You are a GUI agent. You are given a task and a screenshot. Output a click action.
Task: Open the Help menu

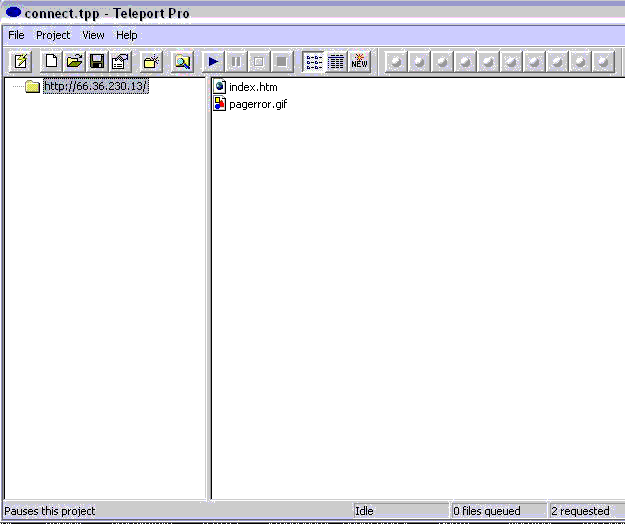coord(127,35)
